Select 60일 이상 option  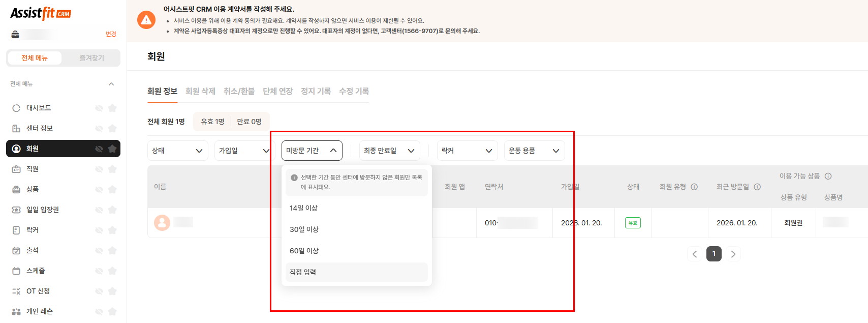[357, 251]
